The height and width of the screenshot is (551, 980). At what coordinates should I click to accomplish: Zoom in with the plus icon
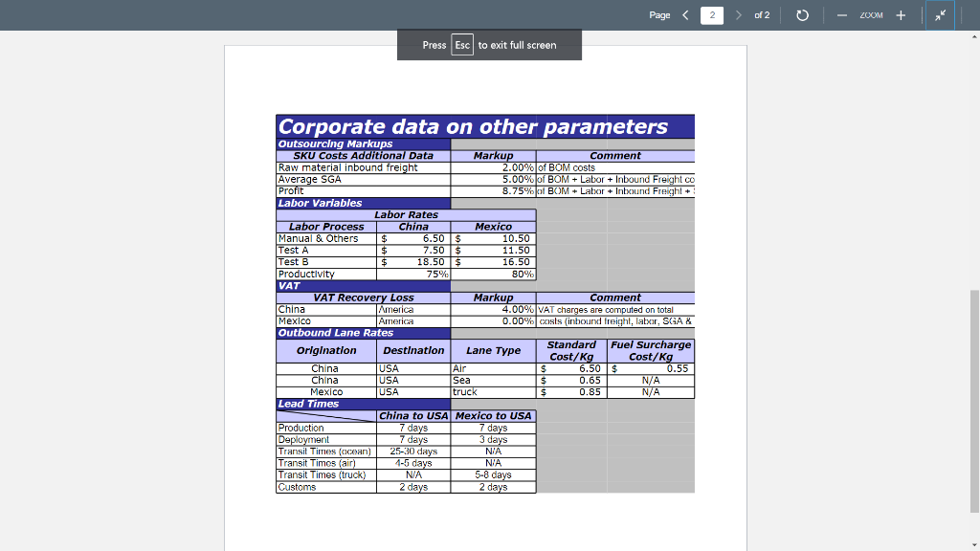coord(901,15)
